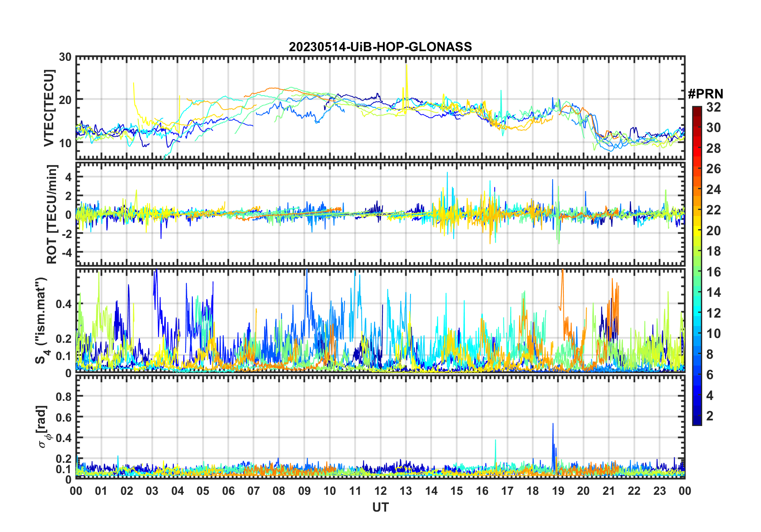The height and width of the screenshot is (532, 761).
Task: Select the 06 hour tick on the UT axis
Action: click(228, 491)
